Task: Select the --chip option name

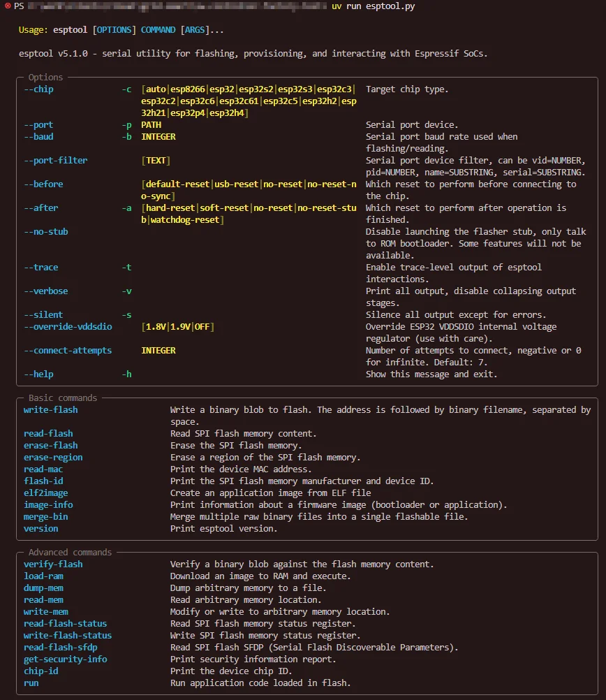Action: click(38, 89)
